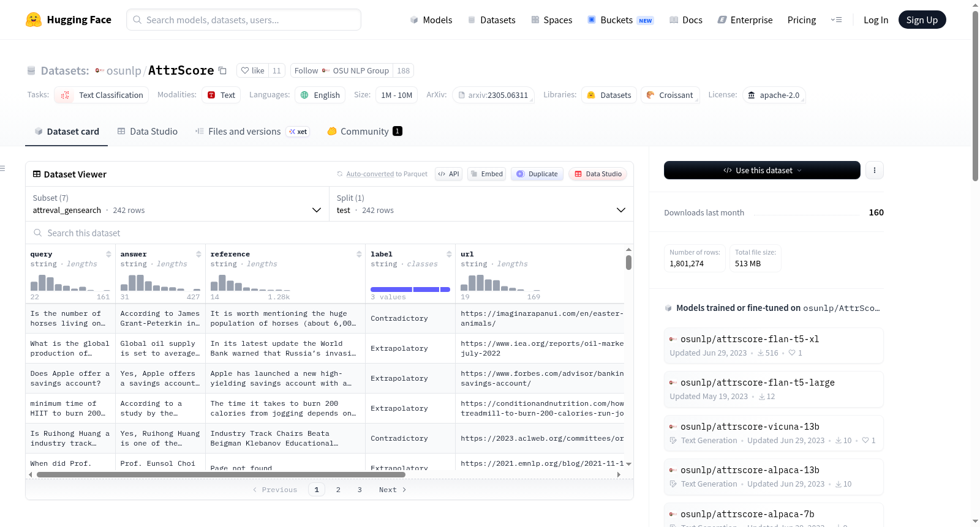The image size is (980, 527).
Task: Open Docs in top navigation
Action: (686, 20)
